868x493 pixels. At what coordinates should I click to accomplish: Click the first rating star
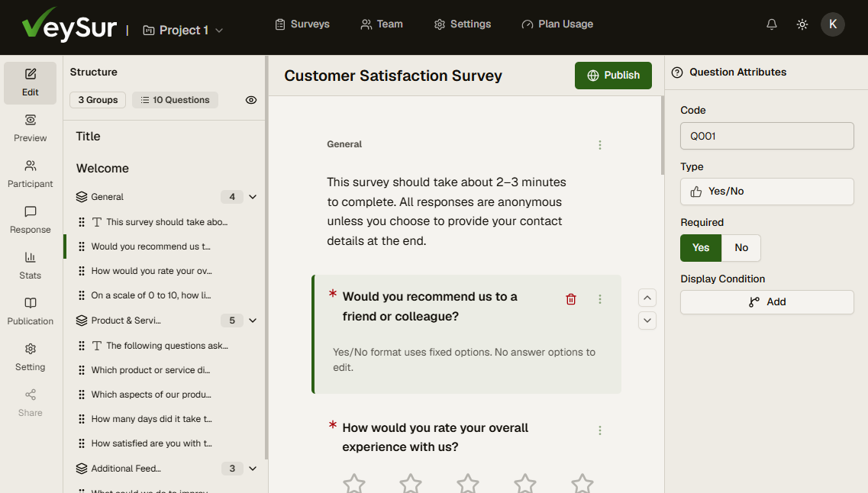coord(353,484)
